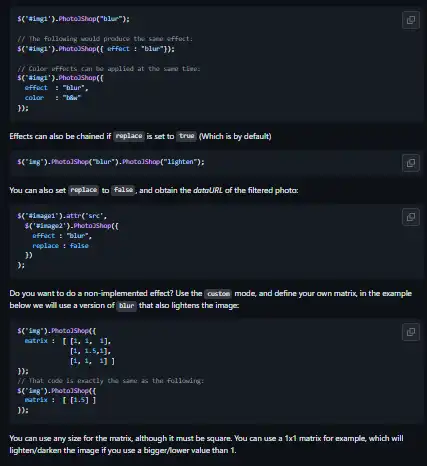Click the 'replace : false' code line
Image resolution: width=427 pixels, height=466 pixels.
pos(60,246)
